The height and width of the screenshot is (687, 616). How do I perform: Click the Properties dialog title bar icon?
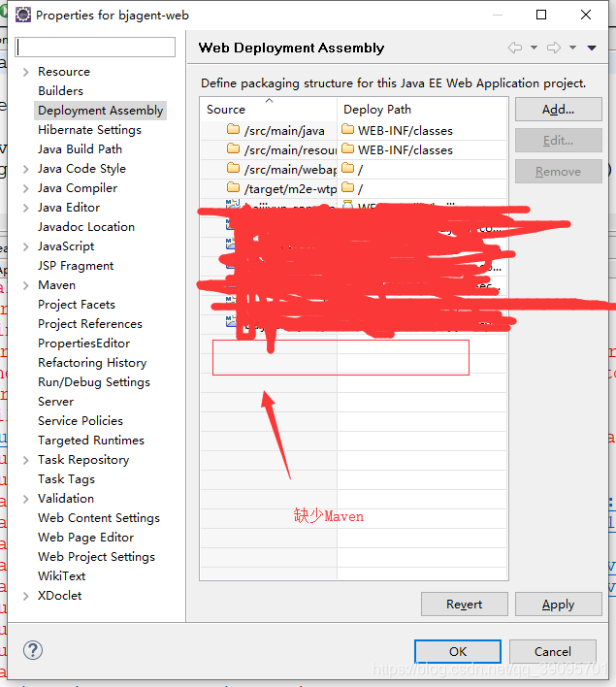pos(22,15)
